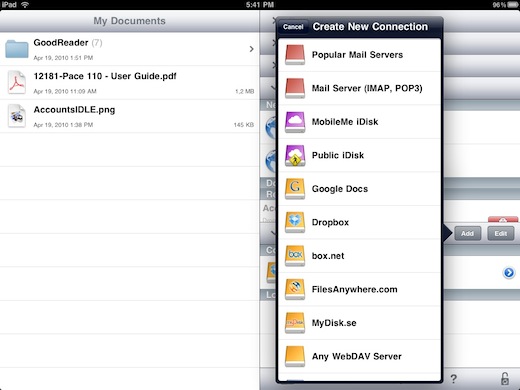Click the Edit button
The height and width of the screenshot is (390, 520).
coord(500,233)
